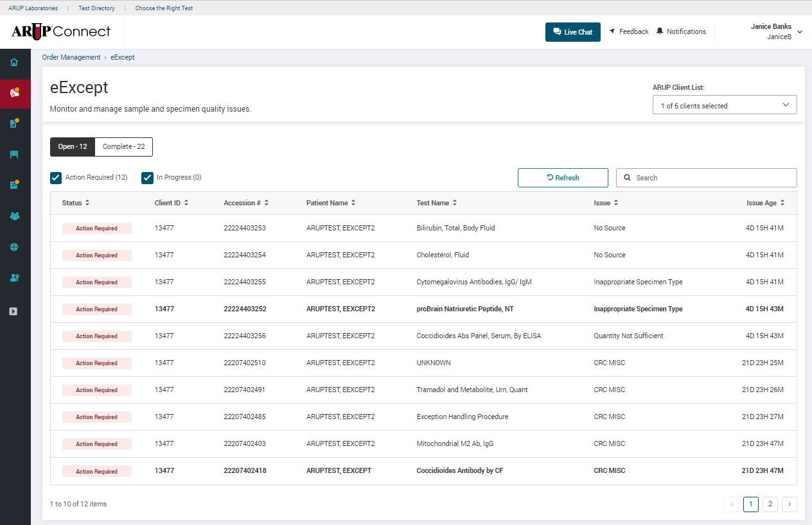Viewport: 812px width, 525px height.
Task: Click the Feedback arrow icon
Action: pyautogui.click(x=612, y=31)
